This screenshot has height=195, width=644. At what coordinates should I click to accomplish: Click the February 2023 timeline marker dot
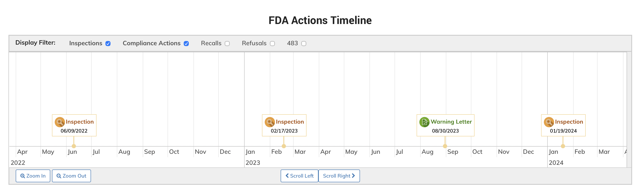284,146
